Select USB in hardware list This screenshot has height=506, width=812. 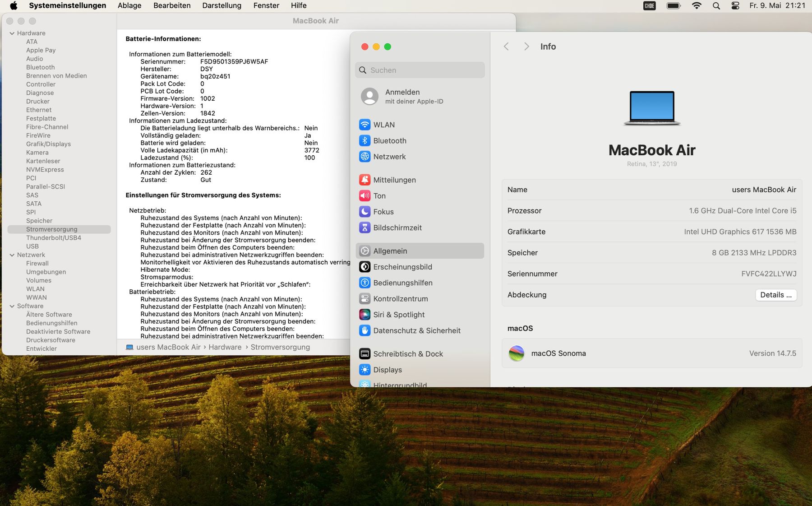[32, 246]
